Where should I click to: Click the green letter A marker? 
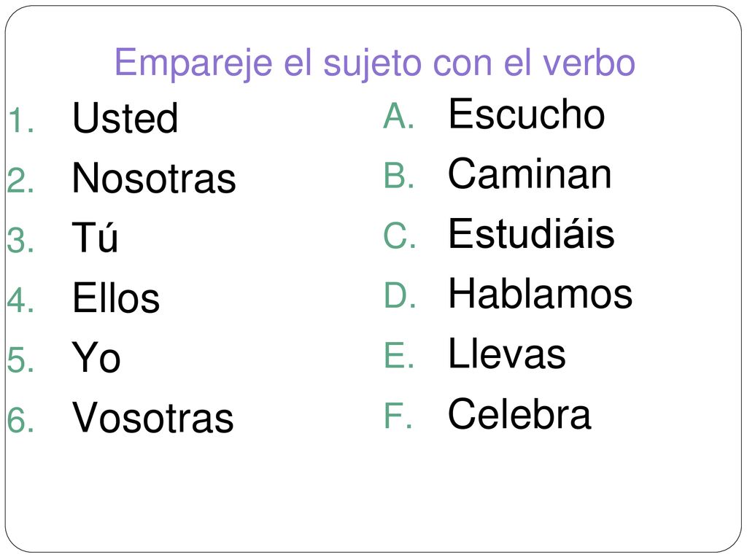[x=398, y=117]
